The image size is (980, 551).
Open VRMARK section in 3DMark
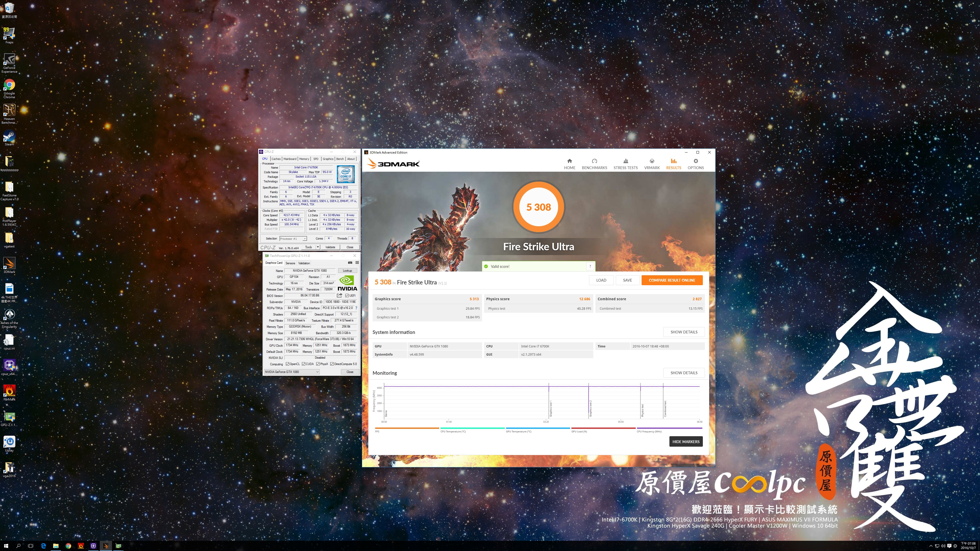[x=652, y=164]
